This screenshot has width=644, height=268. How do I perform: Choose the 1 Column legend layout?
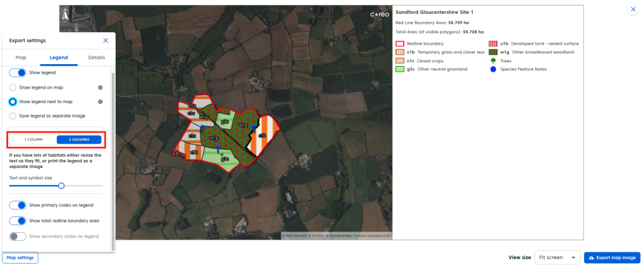point(33,140)
